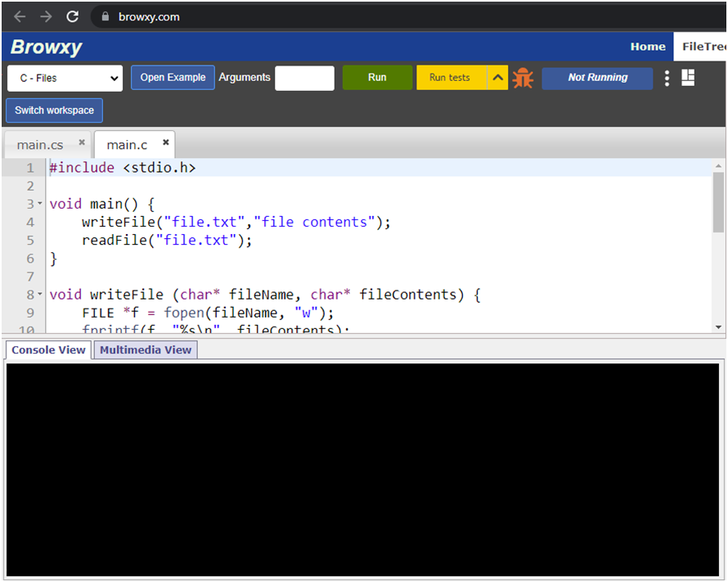Open the C - Files language dropdown
Screen dimensions: 728x582
(65, 79)
